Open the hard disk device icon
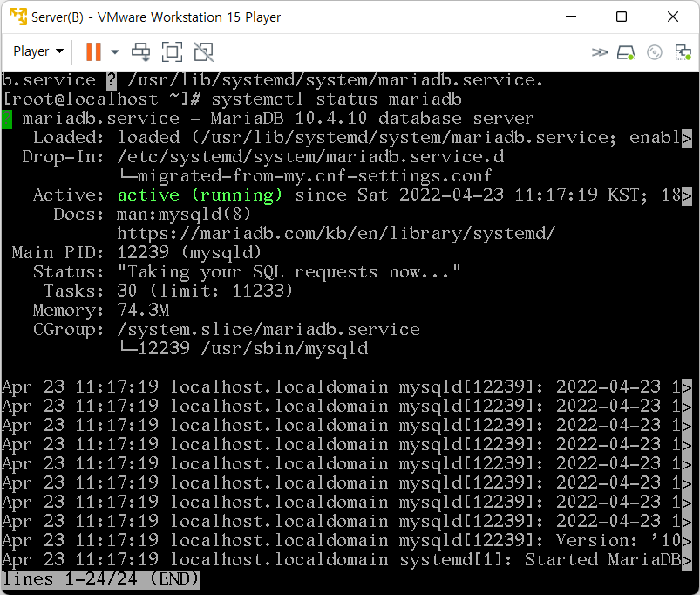The height and width of the screenshot is (595, 700). (625, 52)
